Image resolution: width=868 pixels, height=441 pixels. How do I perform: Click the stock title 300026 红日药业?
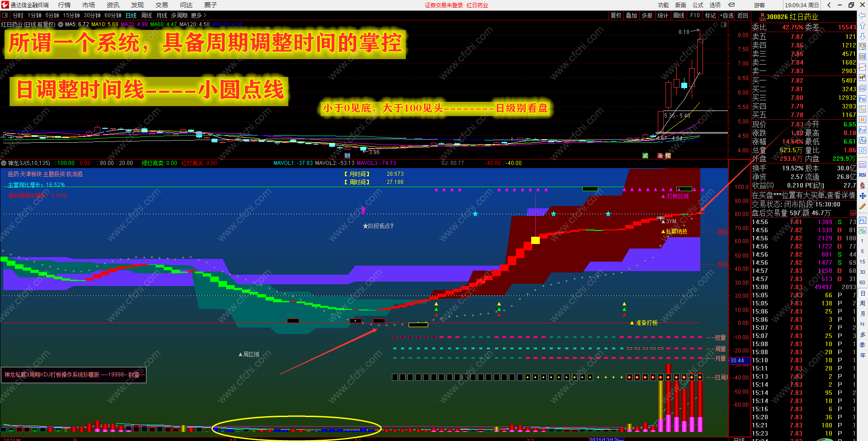pos(792,17)
